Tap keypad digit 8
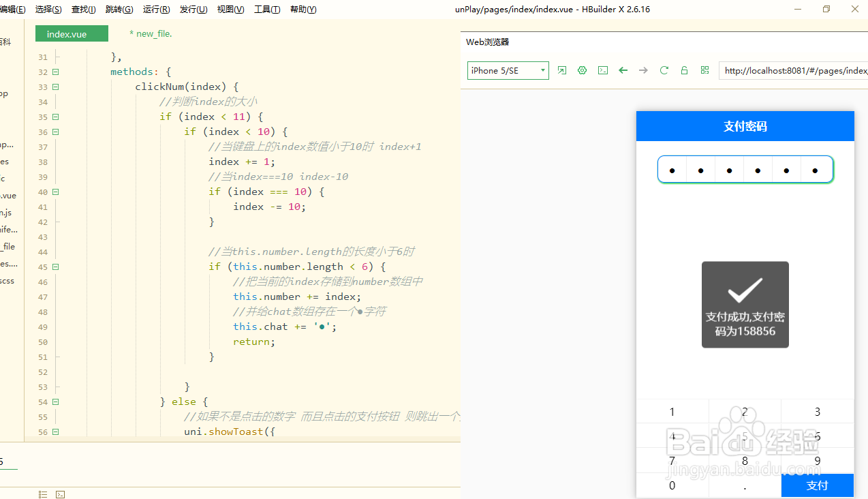 [745, 461]
